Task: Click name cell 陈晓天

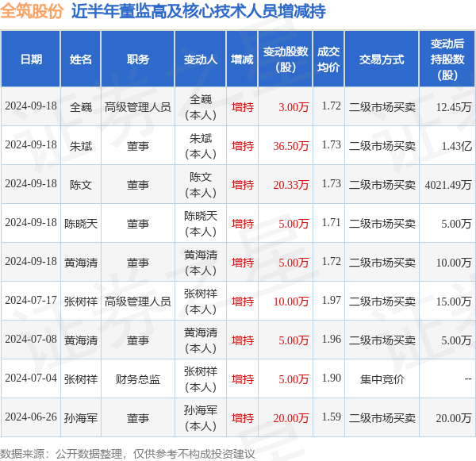Action: coord(81,224)
